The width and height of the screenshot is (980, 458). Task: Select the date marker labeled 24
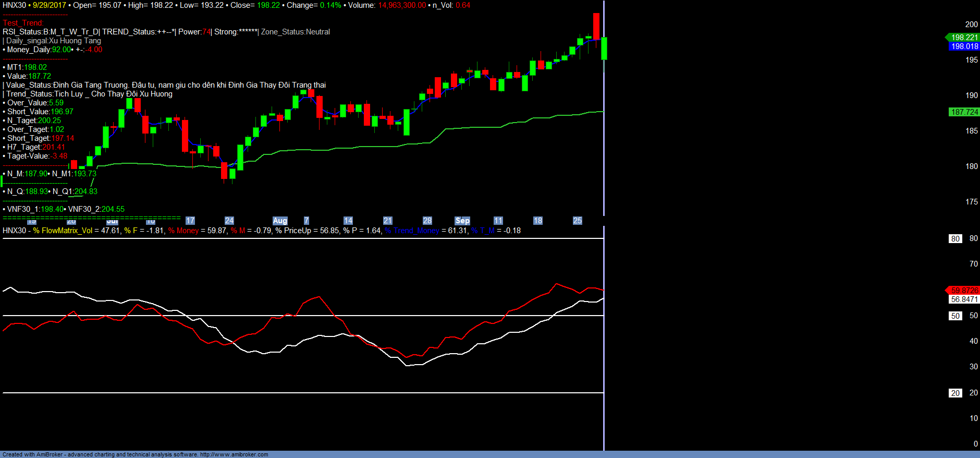pyautogui.click(x=229, y=221)
